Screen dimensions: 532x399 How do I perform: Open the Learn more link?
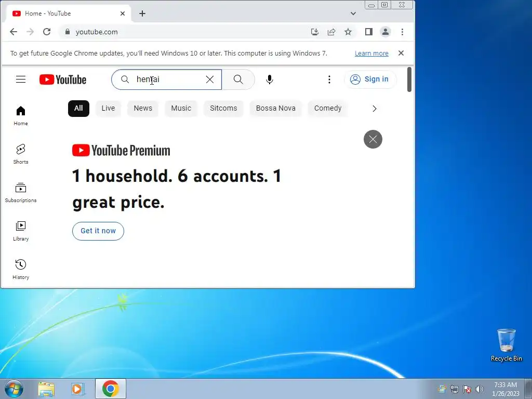coord(371,54)
